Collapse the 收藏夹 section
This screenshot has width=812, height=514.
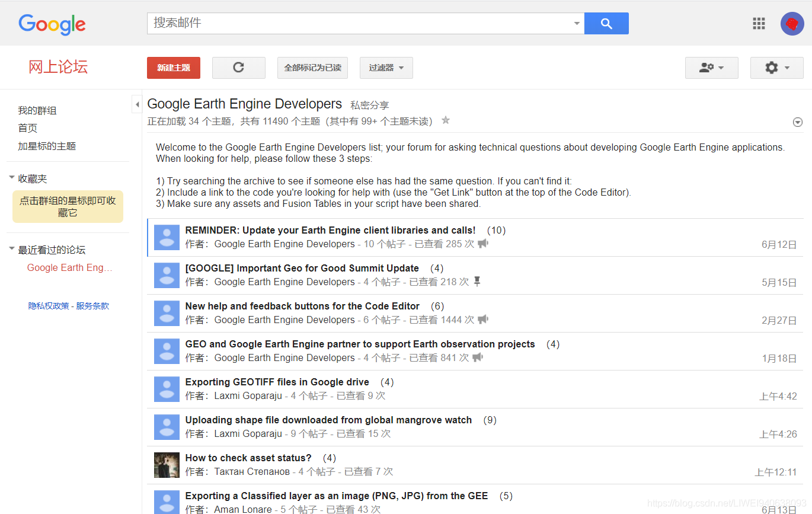pyautogui.click(x=12, y=178)
